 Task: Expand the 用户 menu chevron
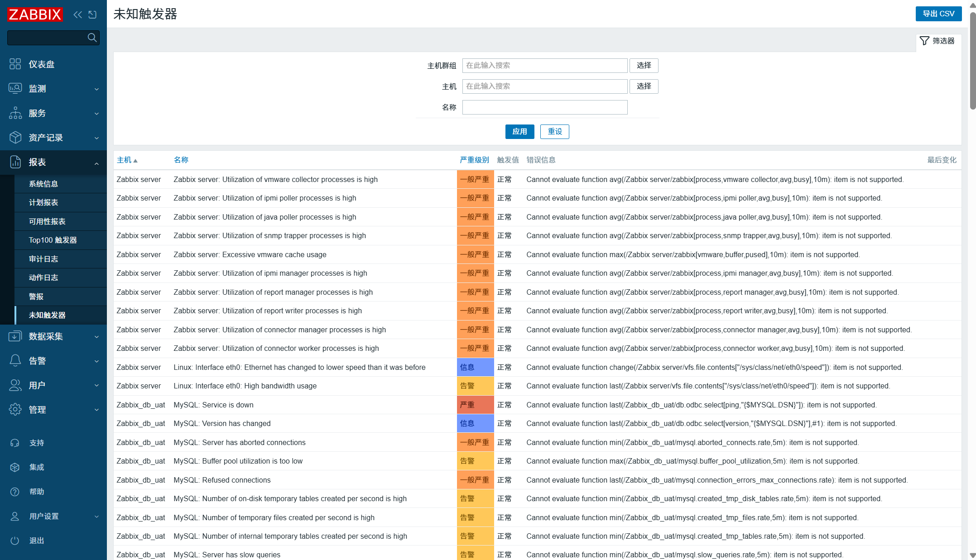click(96, 386)
